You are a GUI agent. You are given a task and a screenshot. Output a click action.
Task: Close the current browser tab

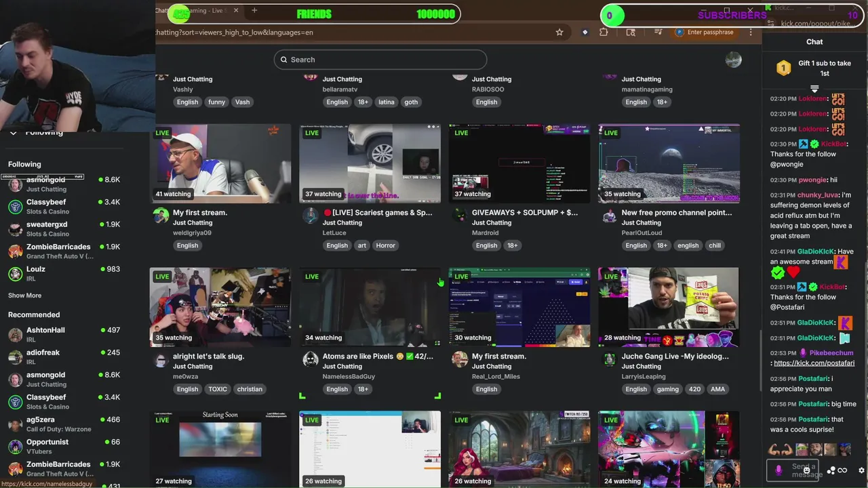pos(236,10)
